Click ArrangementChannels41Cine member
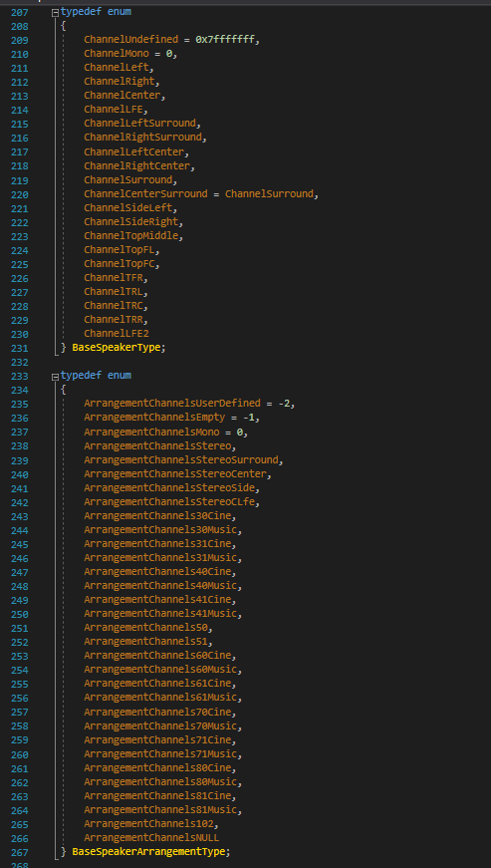The width and height of the screenshot is (491, 868). (x=157, y=600)
